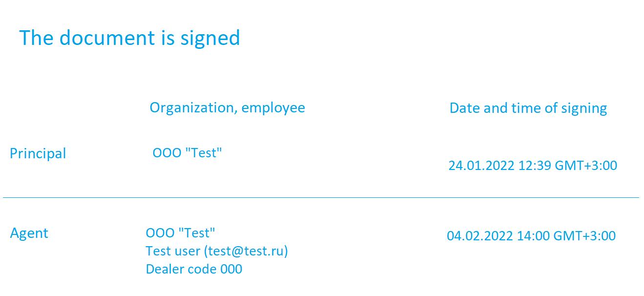Viewport: 644px width, 296px height.
Task: Select the "Date and time of signing" header
Action: coord(528,108)
